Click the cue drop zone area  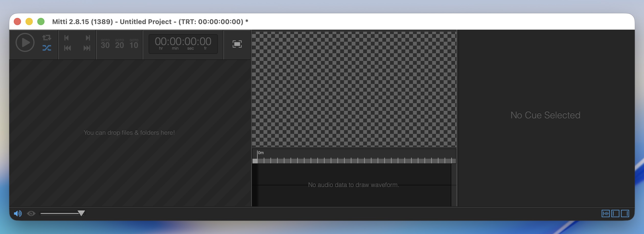129,133
